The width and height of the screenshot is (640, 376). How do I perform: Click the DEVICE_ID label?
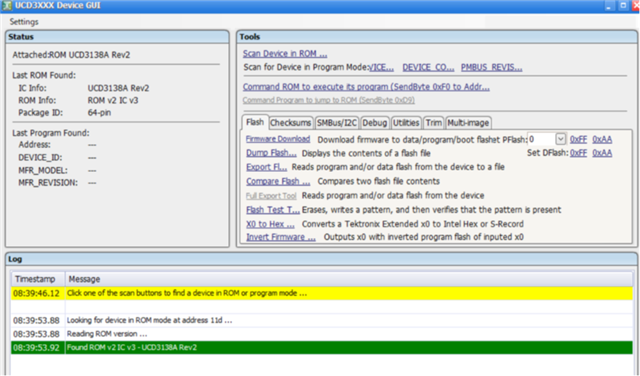click(x=40, y=158)
